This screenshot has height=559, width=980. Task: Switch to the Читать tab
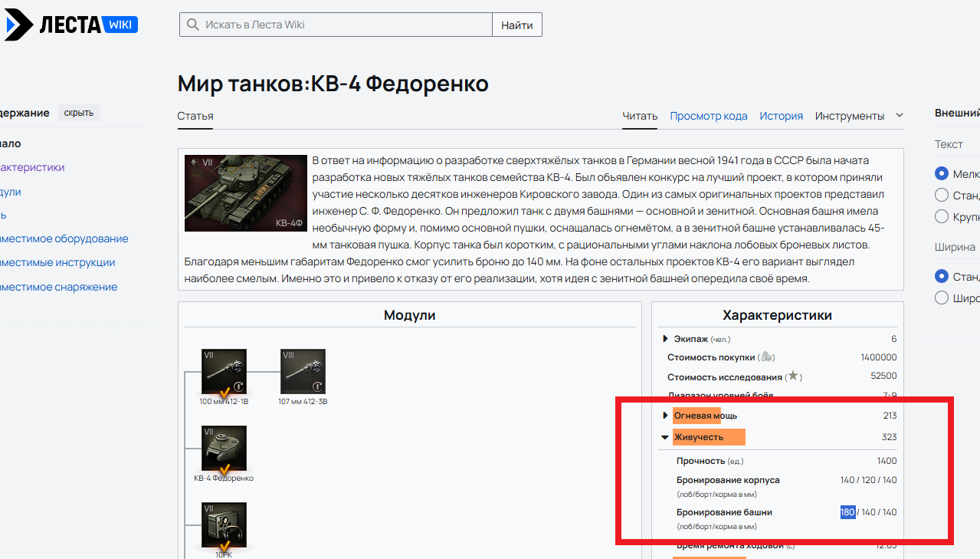[640, 116]
